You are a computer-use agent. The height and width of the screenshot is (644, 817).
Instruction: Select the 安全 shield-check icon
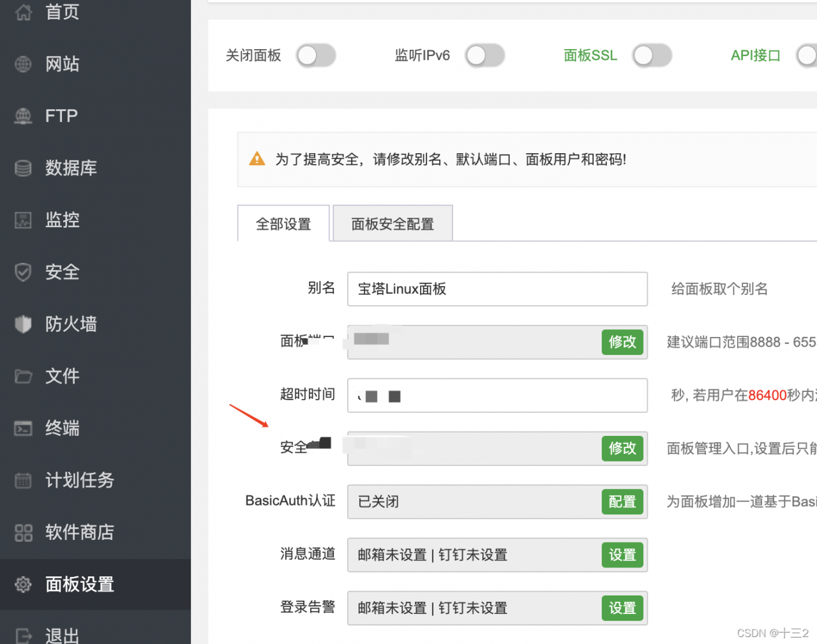[23, 272]
